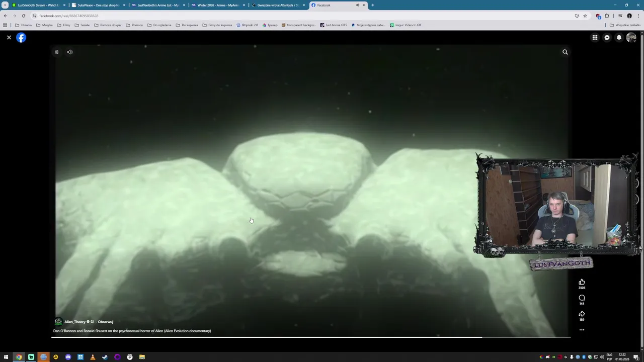Open the reel search magnifier

click(x=565, y=52)
